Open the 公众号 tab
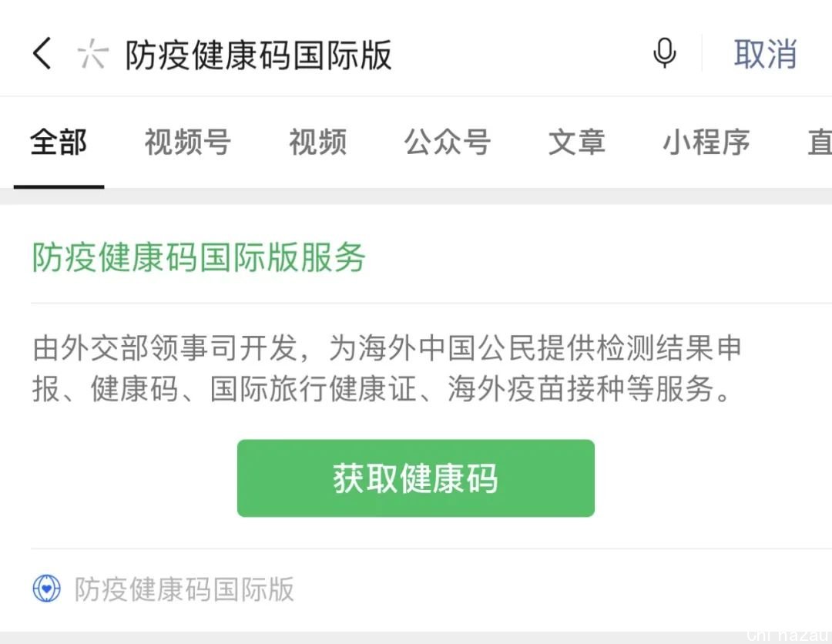Image resolution: width=832 pixels, height=644 pixels. tap(448, 143)
